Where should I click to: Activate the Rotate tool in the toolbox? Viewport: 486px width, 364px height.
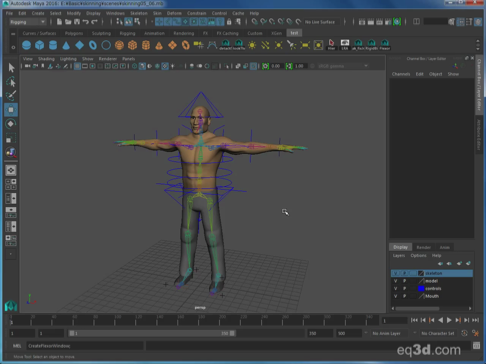click(11, 124)
